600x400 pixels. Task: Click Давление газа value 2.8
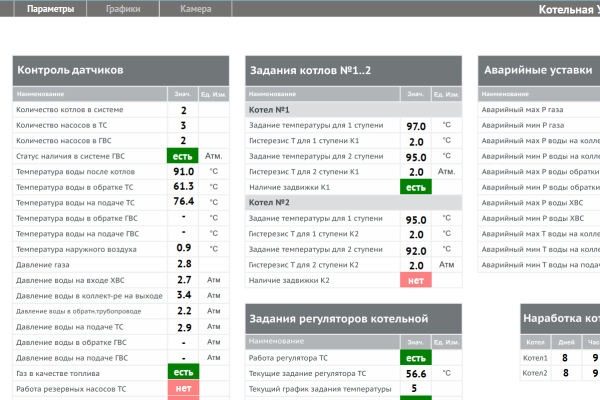click(183, 264)
